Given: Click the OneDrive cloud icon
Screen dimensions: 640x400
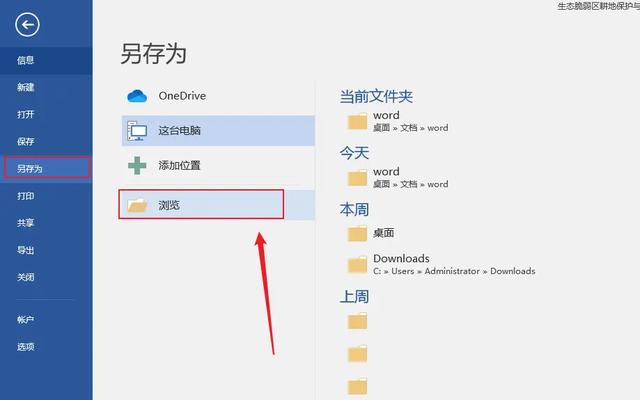Looking at the screenshot, I should pos(137,96).
